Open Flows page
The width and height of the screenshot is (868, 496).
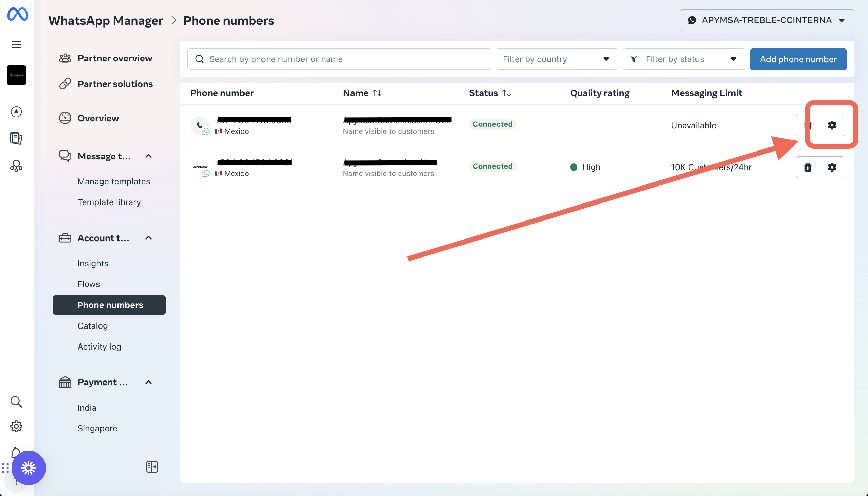point(89,284)
